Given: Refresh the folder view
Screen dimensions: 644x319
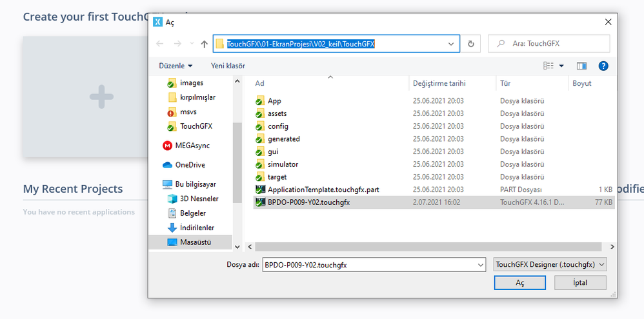Looking at the screenshot, I should [x=470, y=44].
